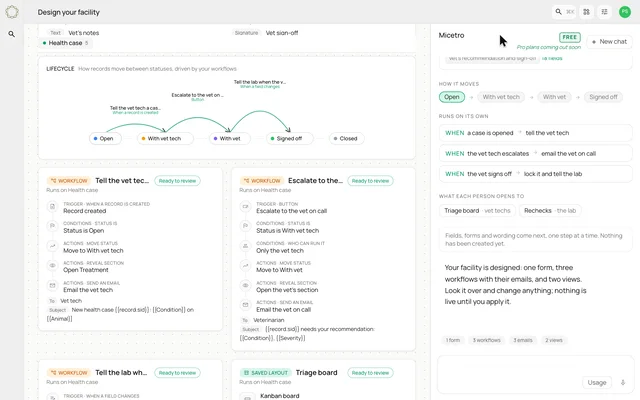Click the FREE plan badge
640x400 pixels.
(x=569, y=37)
